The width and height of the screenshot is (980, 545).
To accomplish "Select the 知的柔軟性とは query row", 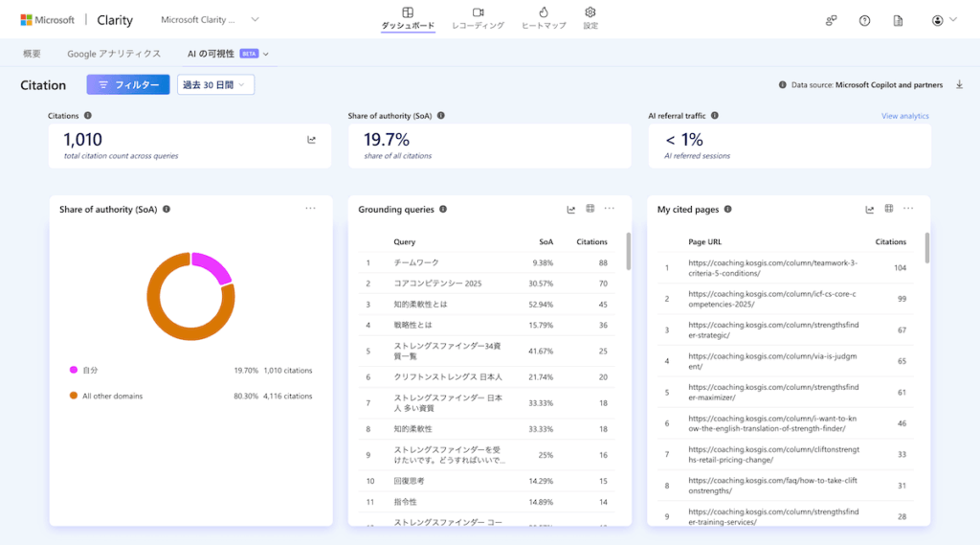I will 487,304.
